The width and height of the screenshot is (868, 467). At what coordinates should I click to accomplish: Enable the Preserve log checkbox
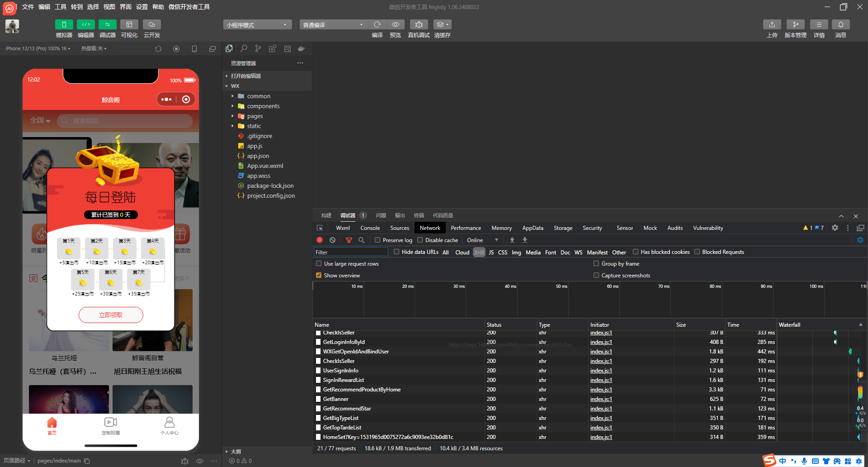pyautogui.click(x=377, y=240)
